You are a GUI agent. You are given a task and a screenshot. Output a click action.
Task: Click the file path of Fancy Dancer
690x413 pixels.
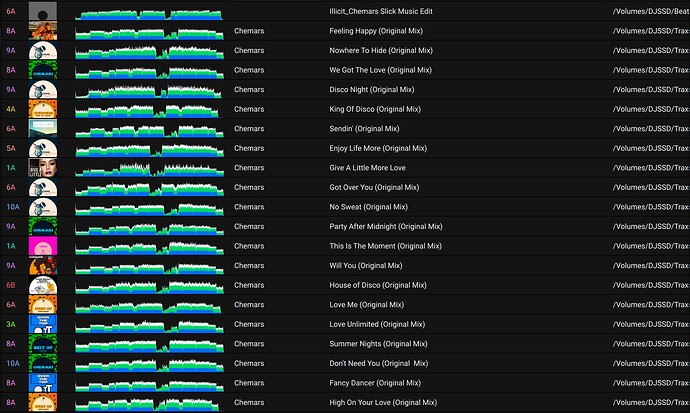point(650,383)
